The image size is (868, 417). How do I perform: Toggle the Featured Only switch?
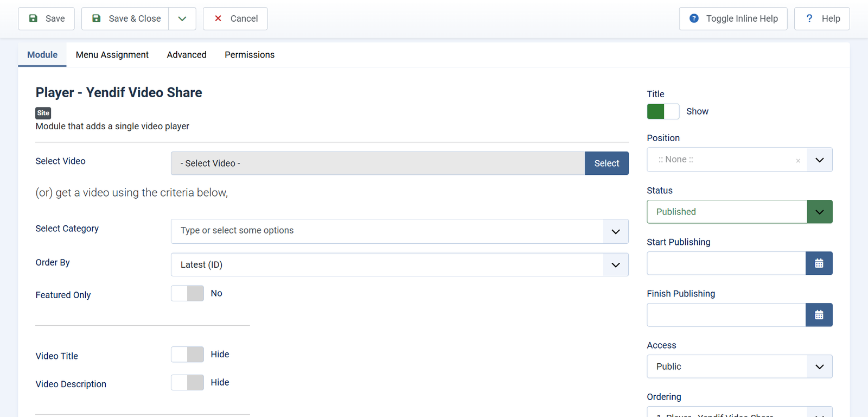click(187, 293)
